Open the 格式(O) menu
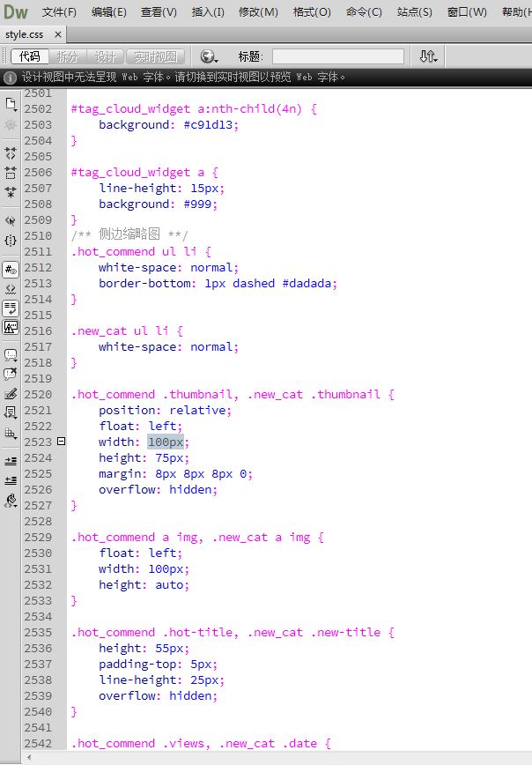Viewport: 532px width, 765px height. click(x=312, y=12)
